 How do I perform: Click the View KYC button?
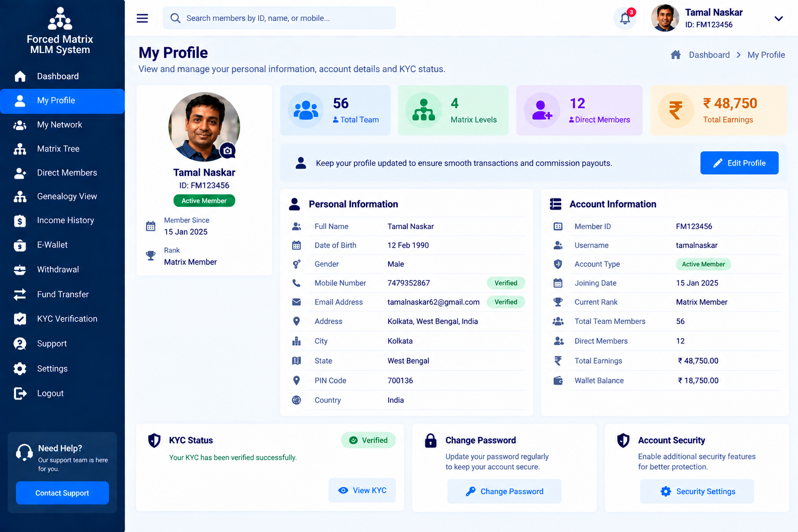[x=362, y=490]
